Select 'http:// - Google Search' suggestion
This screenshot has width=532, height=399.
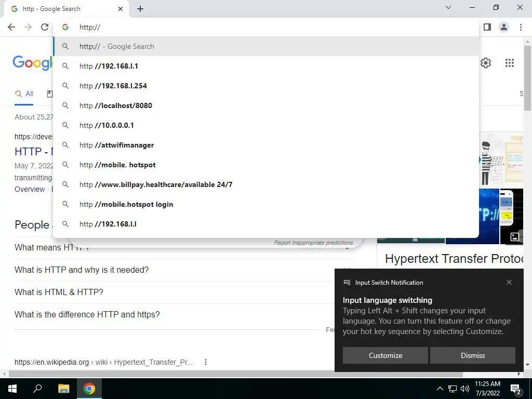tap(267, 46)
